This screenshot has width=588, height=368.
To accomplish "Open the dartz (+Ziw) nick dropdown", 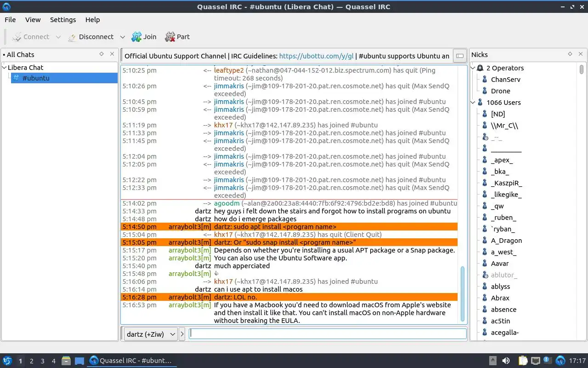I will coord(151,334).
